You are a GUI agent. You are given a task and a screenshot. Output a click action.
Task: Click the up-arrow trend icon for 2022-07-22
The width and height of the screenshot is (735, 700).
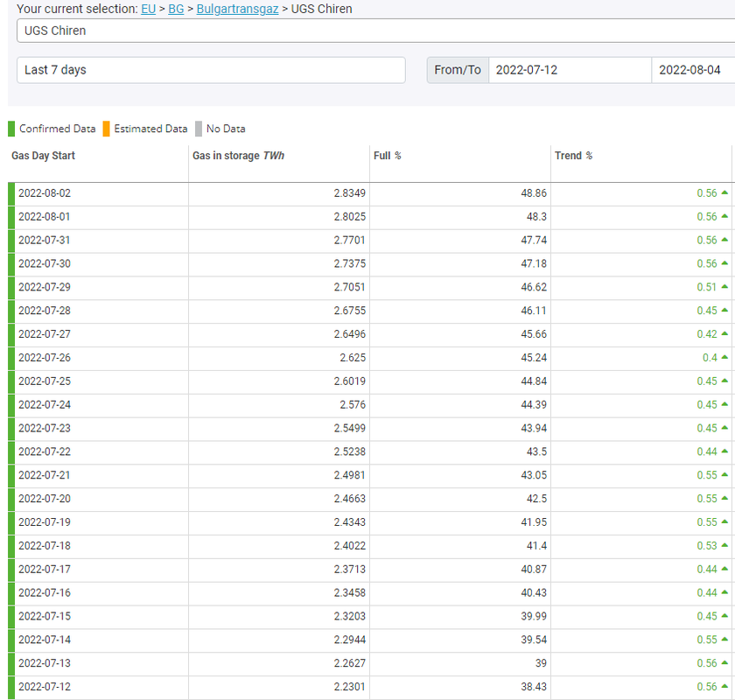point(724,451)
